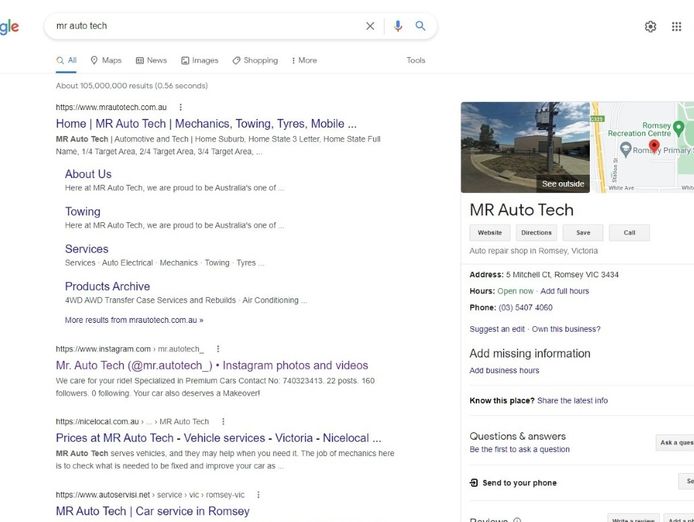The width and height of the screenshot is (694, 522).
Task: Click the address 5 Mitchell Ct, Romsey VIC 3434
Action: (562, 275)
